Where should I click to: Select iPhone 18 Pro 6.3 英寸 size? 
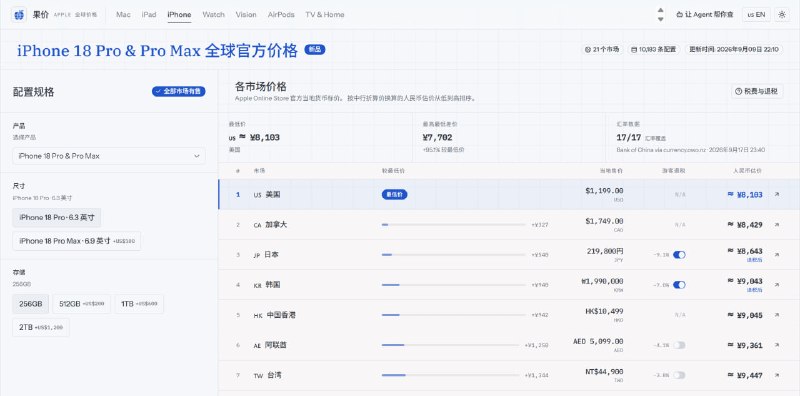[57, 217]
